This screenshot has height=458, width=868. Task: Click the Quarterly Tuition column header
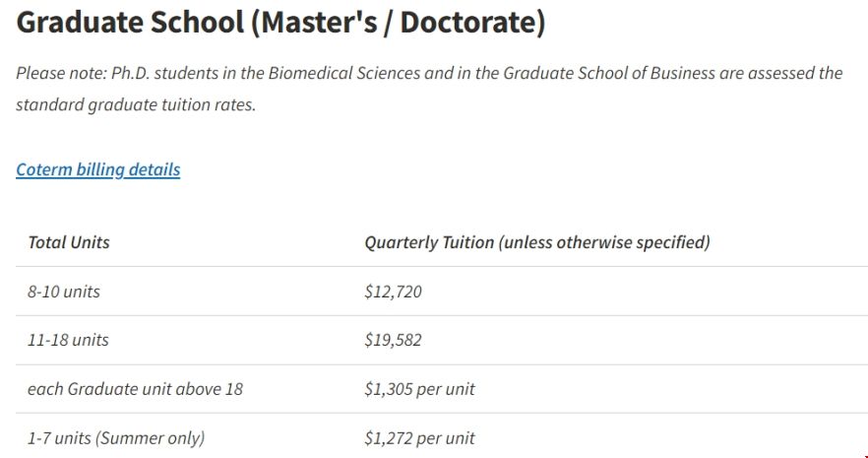[537, 242]
